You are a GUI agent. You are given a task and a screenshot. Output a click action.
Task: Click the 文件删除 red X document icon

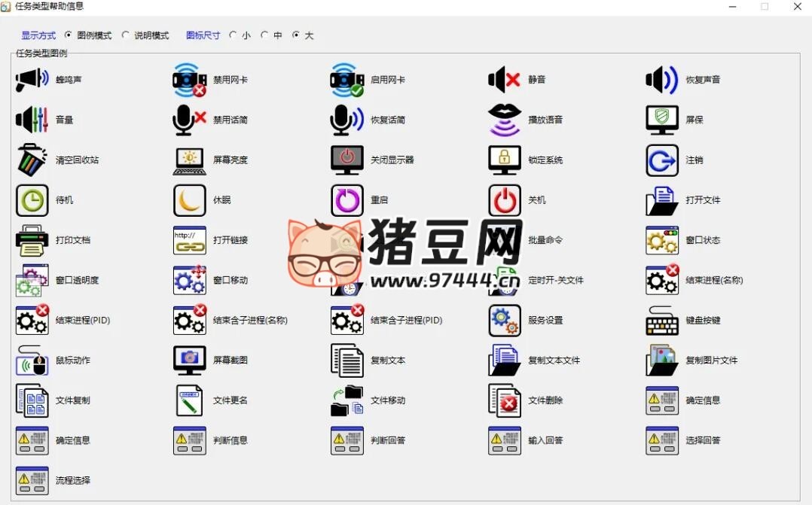(504, 400)
